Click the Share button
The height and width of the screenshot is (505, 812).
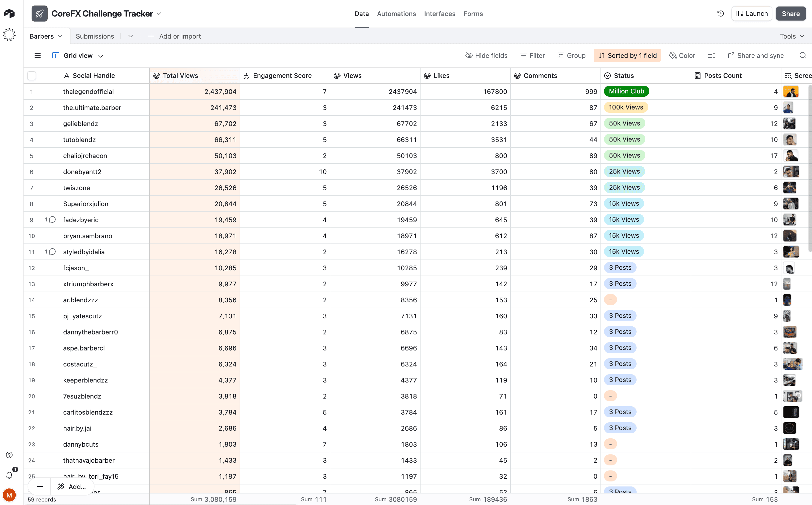click(790, 14)
